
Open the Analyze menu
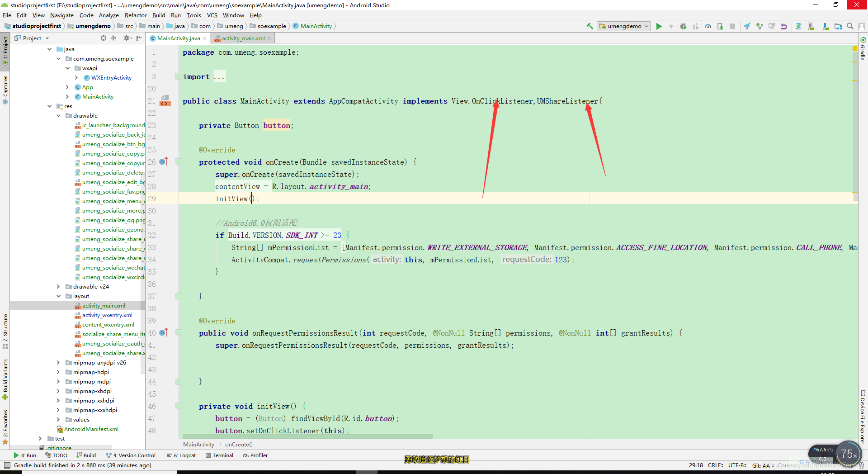(x=108, y=15)
